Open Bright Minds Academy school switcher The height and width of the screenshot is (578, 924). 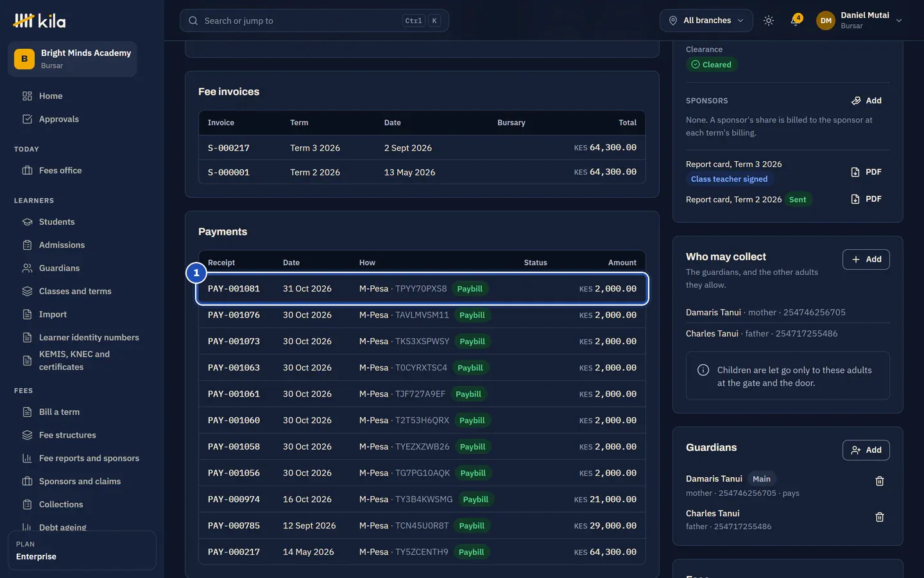[x=73, y=59]
